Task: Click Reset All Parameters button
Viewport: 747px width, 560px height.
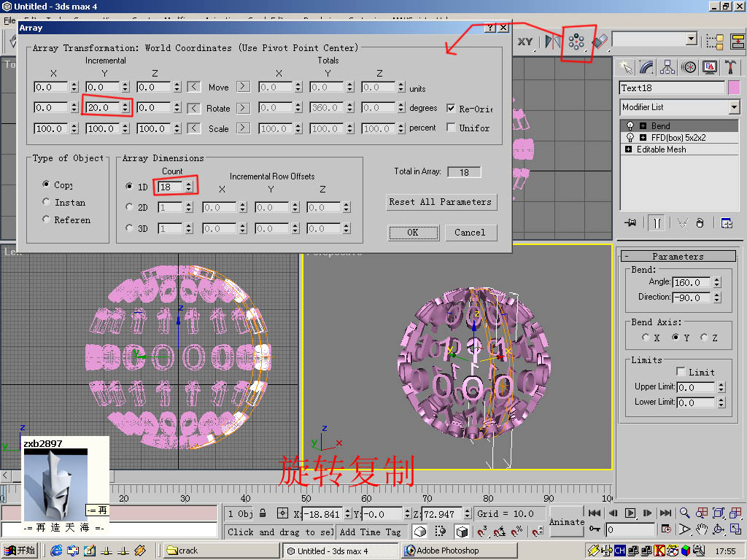Action: coord(441,202)
